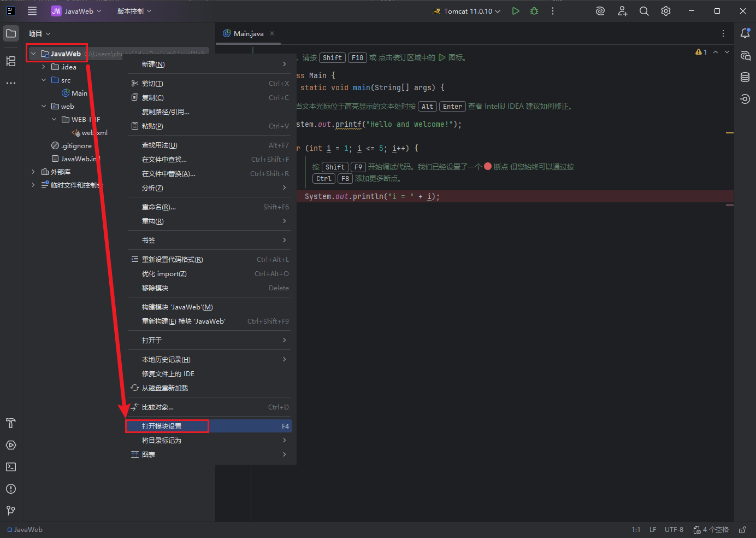Select 打开模块设置 menu entry
756x538 pixels.
click(x=210, y=426)
